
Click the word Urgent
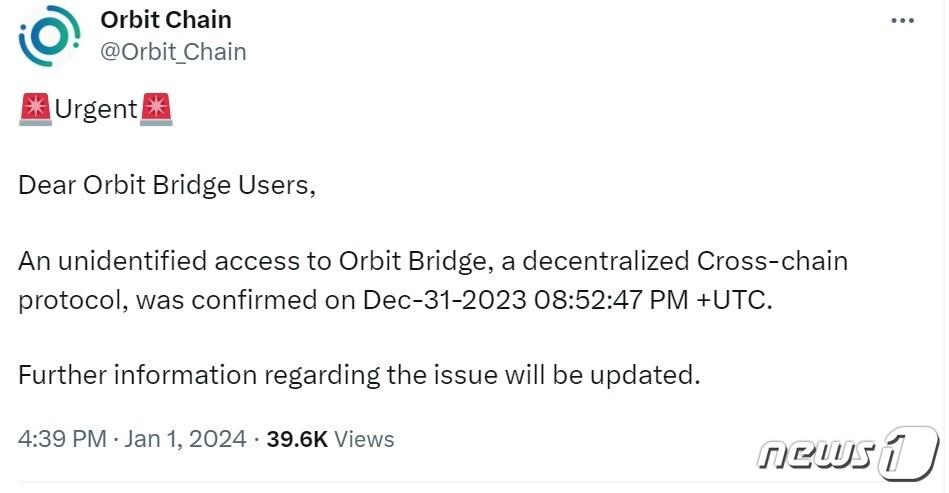tap(96, 109)
